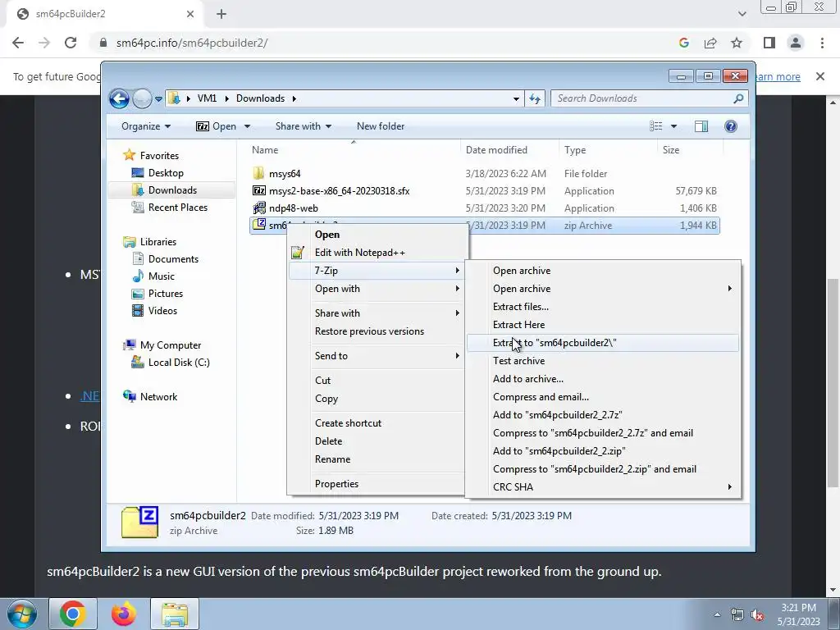Screen dimensions: 840x630
Task: Toggle Chrome's side panel icon
Action: (769, 43)
